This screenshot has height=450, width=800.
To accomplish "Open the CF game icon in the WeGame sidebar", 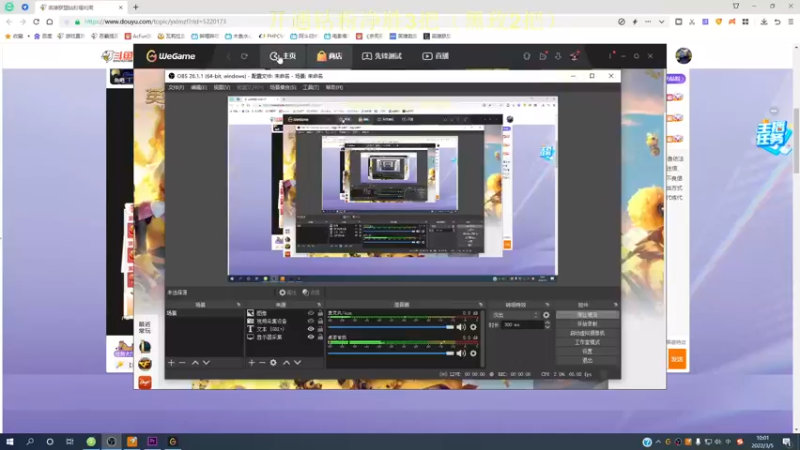I will [145, 364].
